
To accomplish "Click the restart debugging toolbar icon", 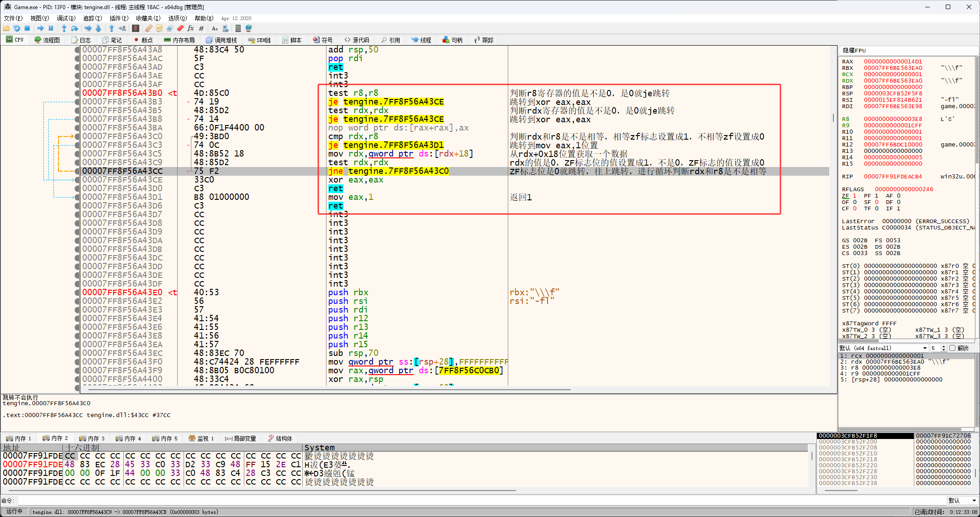I will [x=16, y=28].
